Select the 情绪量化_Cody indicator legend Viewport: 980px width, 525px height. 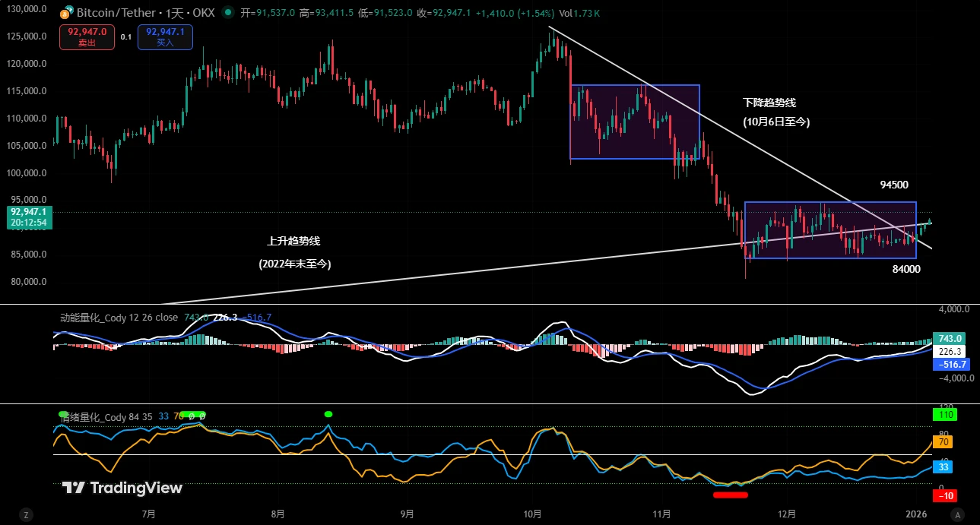pos(106,416)
